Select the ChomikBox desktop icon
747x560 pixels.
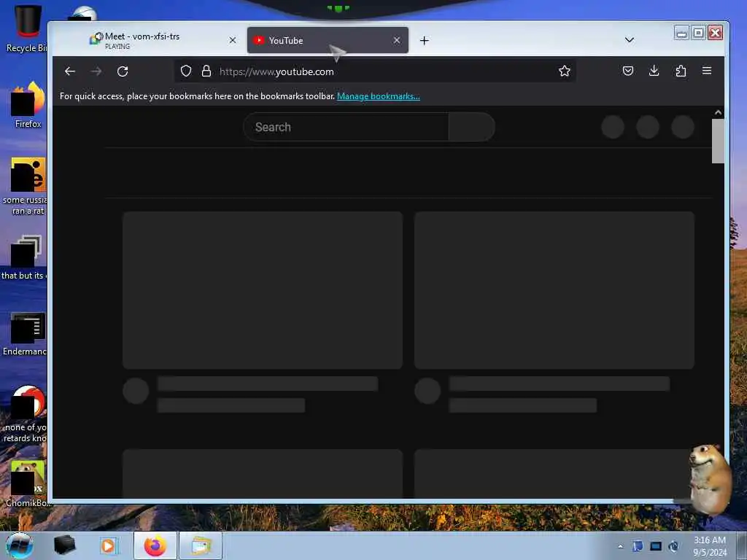point(28,483)
